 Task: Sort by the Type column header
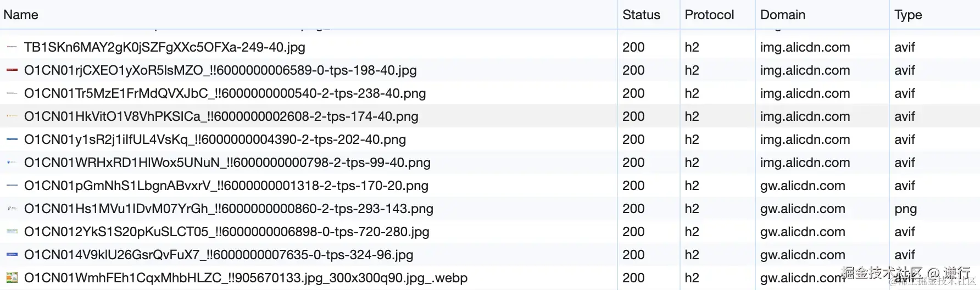point(907,15)
